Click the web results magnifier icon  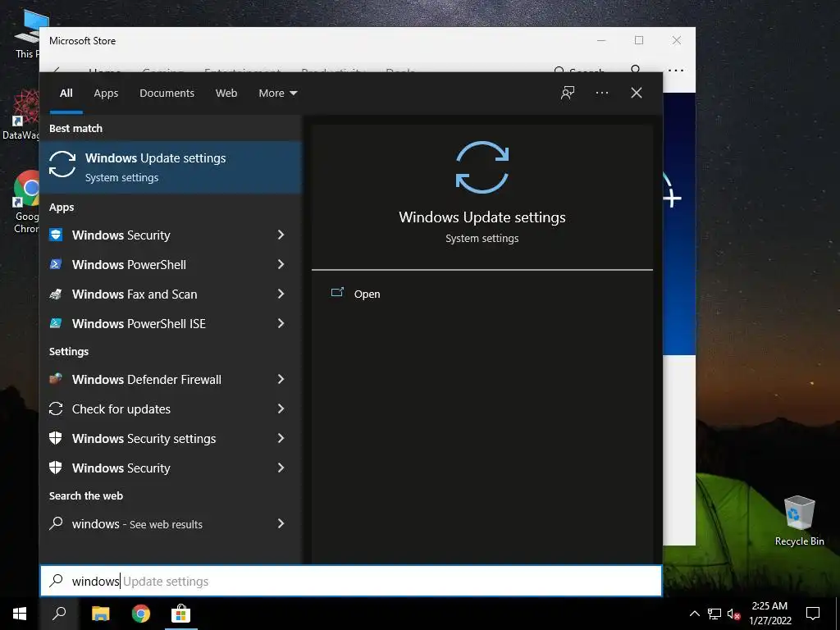(56, 523)
